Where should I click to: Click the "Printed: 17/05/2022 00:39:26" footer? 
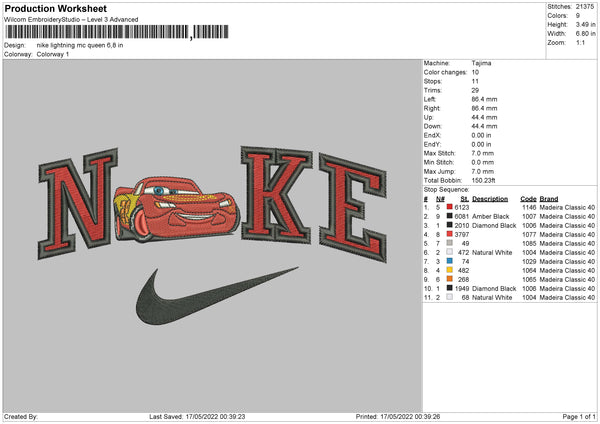coord(398,416)
